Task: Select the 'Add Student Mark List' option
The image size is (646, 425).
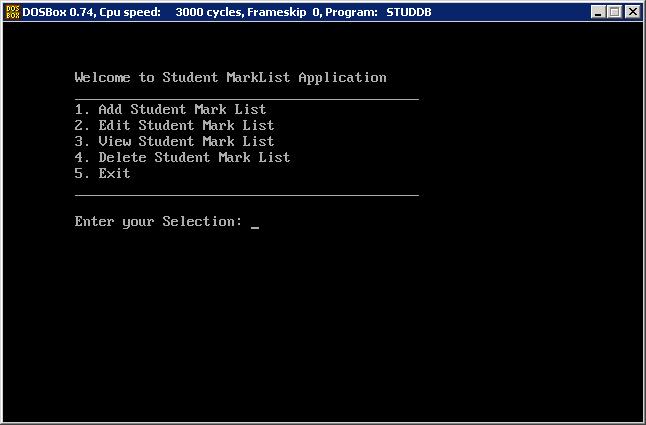Action: 170,109
